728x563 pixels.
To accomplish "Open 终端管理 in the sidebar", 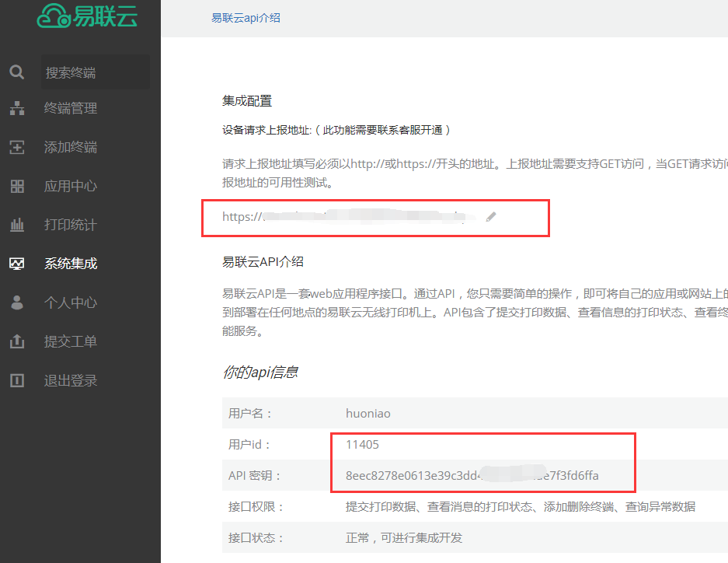I will tap(71, 108).
